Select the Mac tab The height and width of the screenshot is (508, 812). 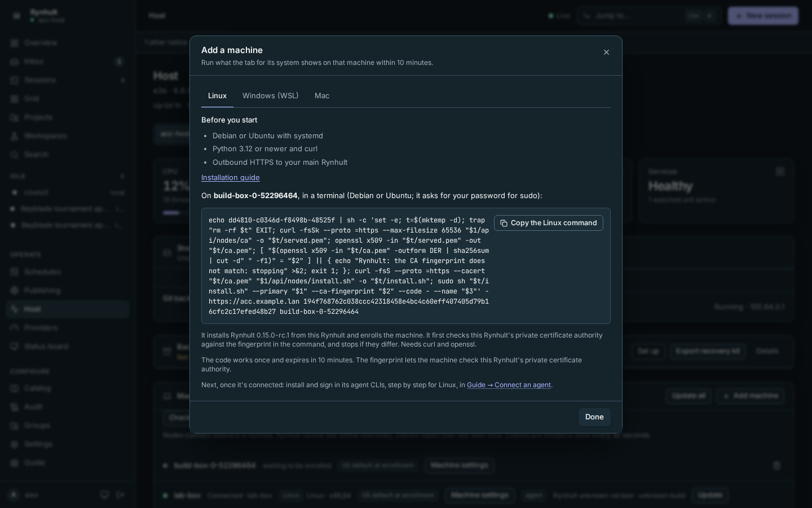322,96
